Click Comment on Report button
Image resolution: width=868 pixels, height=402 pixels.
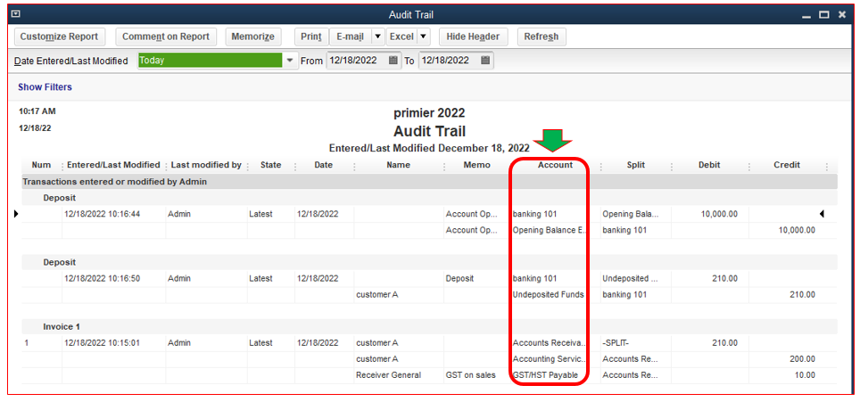(166, 37)
